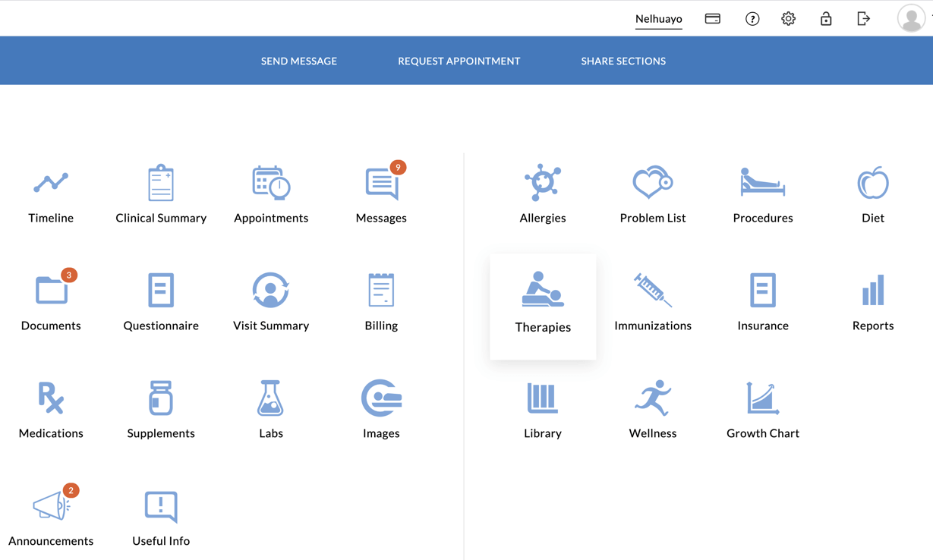Viewport: 933px width, 560px height.
Task: Open Messages with 9 unread
Action: 381,194
